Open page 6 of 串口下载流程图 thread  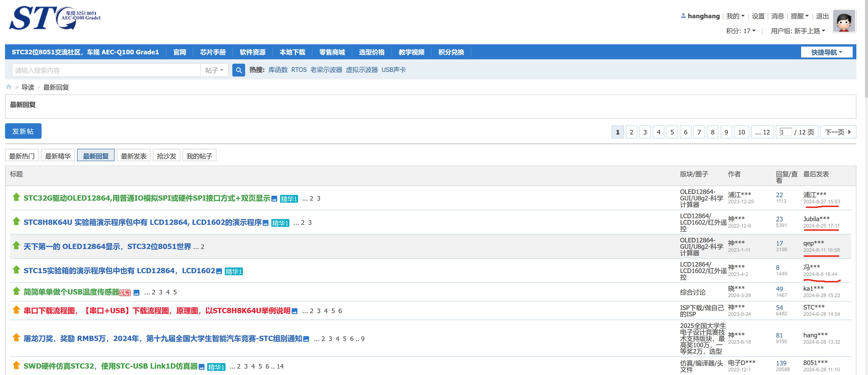click(x=340, y=311)
